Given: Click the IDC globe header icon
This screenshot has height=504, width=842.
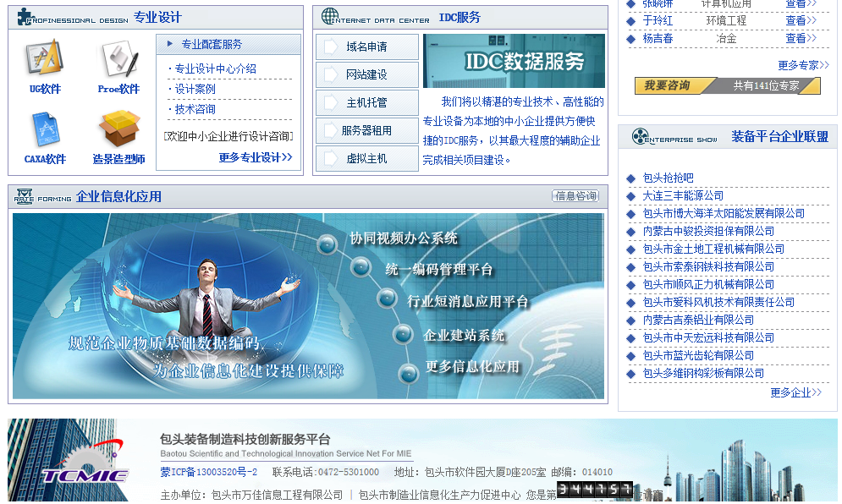Looking at the screenshot, I should 330,18.
